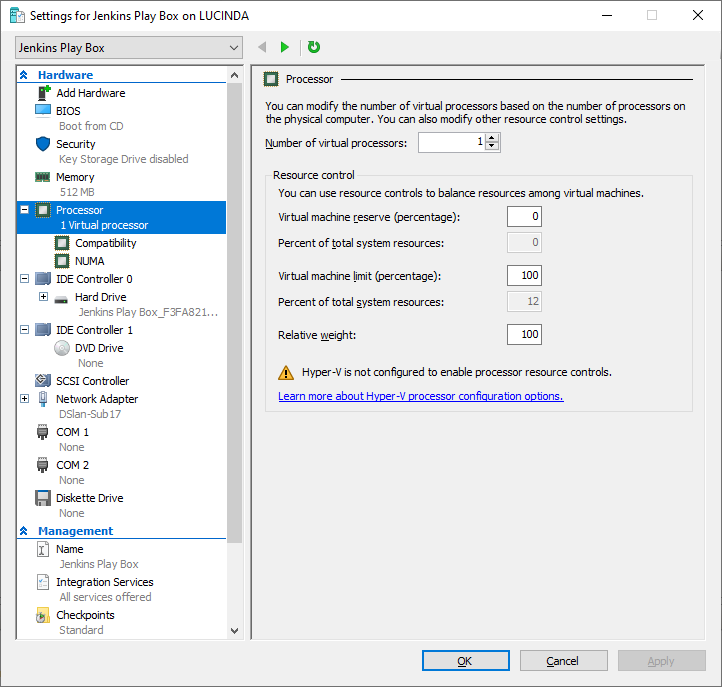Minimize the settings window
Viewport: 722px width, 687px height.
607,16
